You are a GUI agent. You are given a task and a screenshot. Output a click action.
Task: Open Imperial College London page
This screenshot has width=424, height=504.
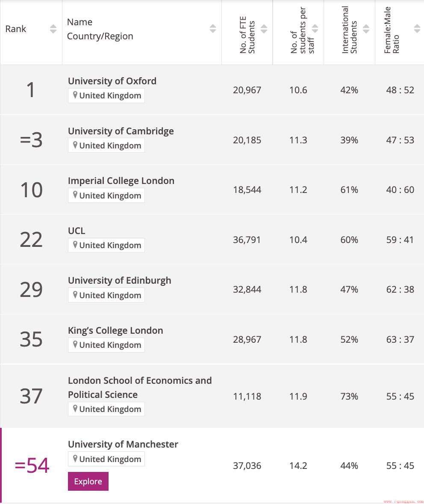pos(121,181)
